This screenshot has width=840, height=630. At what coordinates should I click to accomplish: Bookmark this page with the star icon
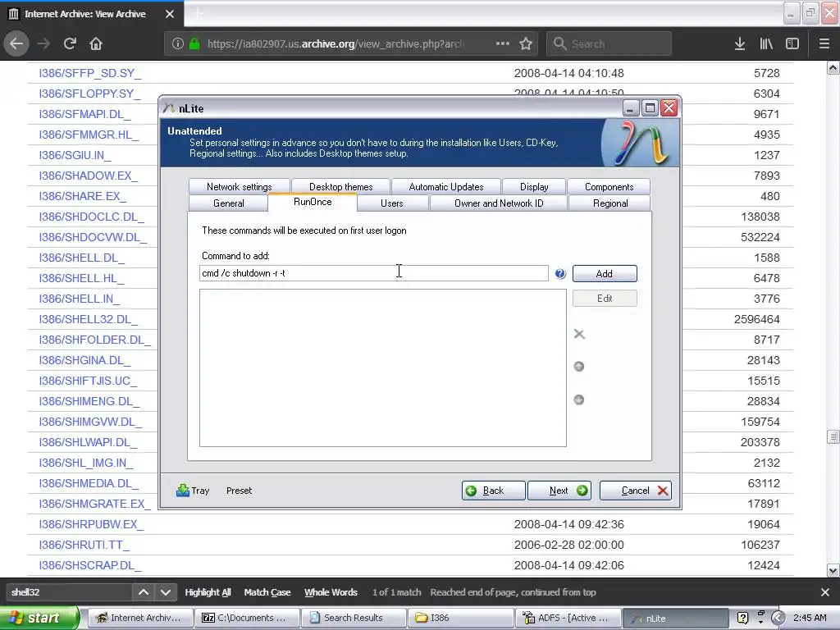[526, 43]
